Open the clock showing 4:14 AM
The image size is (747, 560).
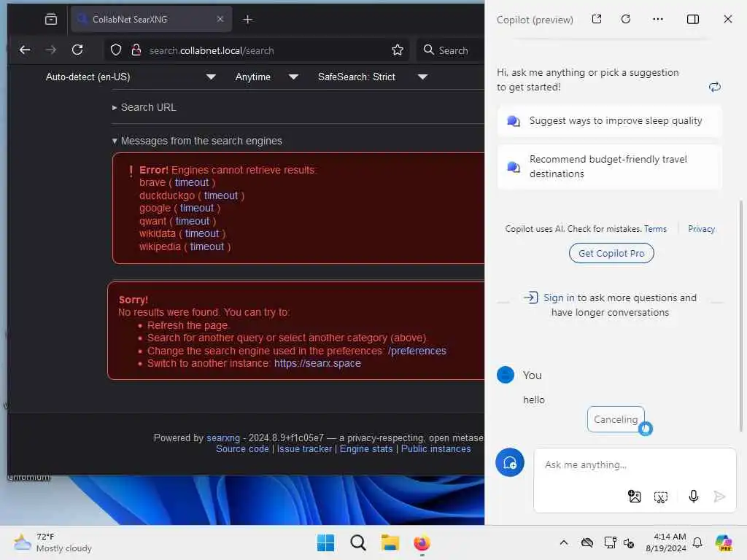(666, 542)
